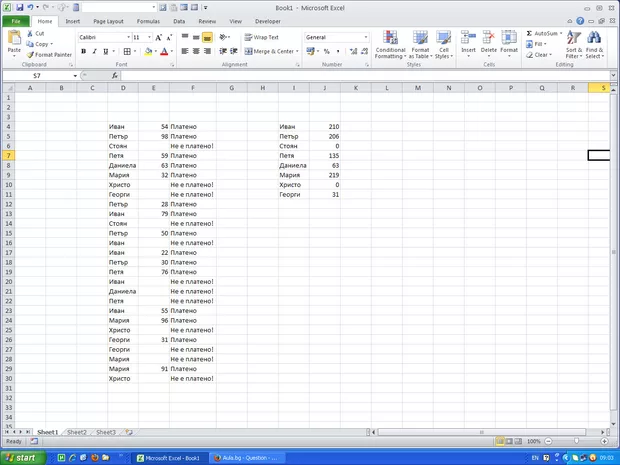The width and height of the screenshot is (620, 465).
Task: Toggle Bold formatting
Action: pyautogui.click(x=82, y=51)
